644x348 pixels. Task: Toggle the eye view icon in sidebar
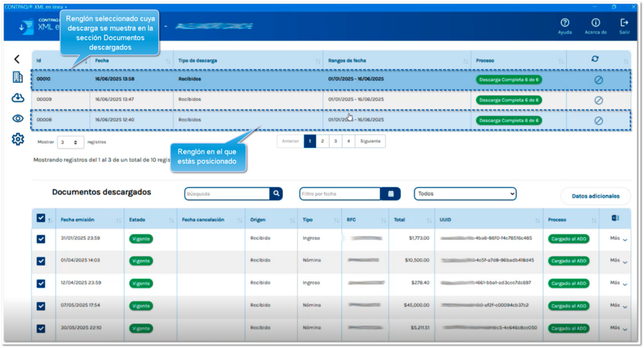[18, 119]
